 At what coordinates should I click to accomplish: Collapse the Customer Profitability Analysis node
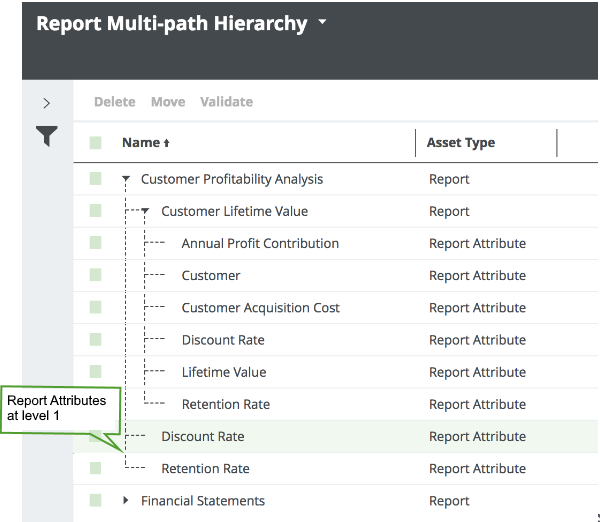click(126, 180)
